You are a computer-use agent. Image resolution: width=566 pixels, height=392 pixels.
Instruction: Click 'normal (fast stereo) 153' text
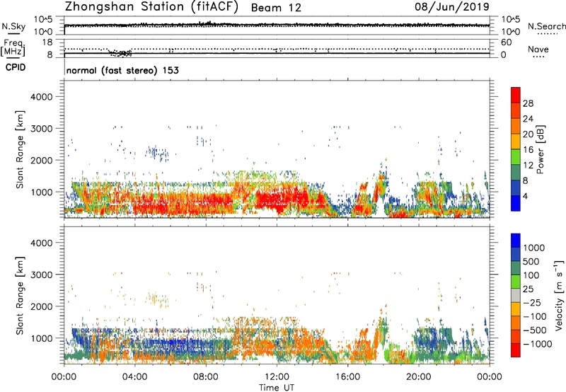click(122, 70)
